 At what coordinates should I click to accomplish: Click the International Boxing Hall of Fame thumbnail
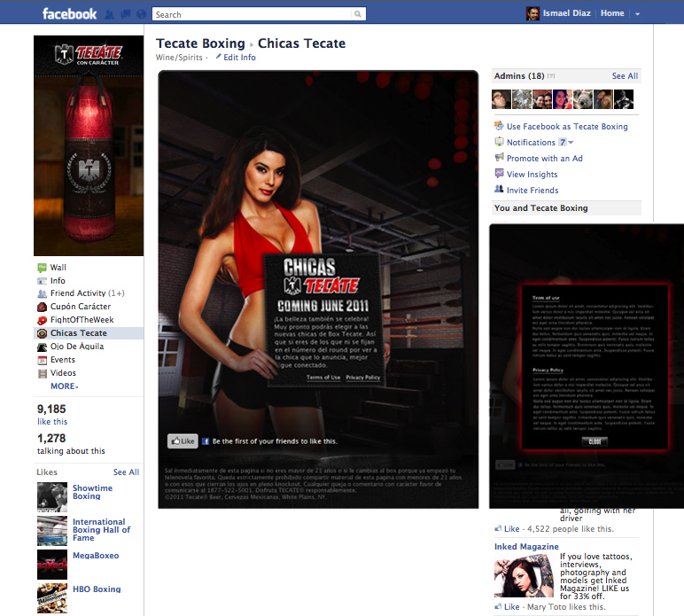click(x=52, y=531)
